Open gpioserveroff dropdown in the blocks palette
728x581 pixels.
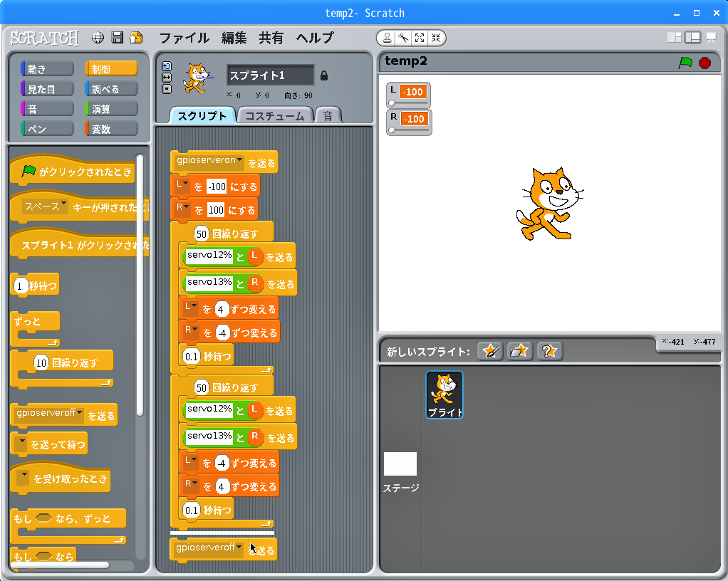pos(80,413)
